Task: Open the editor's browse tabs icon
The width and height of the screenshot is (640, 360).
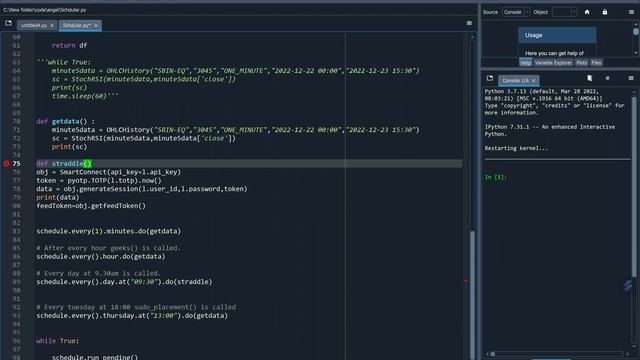Action: pyautogui.click(x=8, y=23)
